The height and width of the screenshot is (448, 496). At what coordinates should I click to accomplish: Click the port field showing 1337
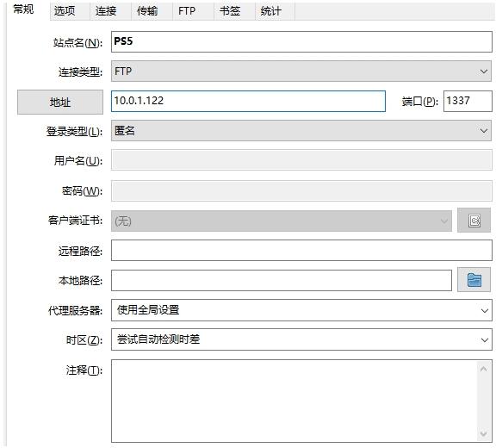(x=468, y=102)
